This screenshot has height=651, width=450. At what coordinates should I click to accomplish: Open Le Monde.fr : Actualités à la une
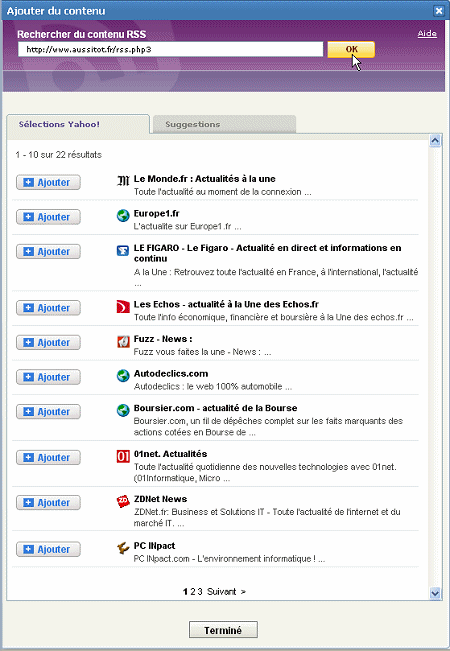pos(204,179)
